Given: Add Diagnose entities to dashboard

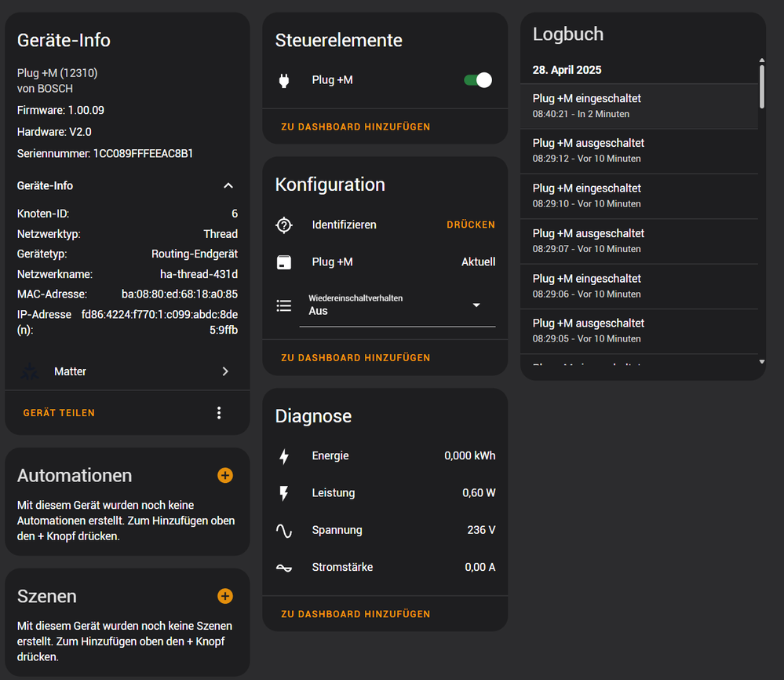Looking at the screenshot, I should pos(356,614).
